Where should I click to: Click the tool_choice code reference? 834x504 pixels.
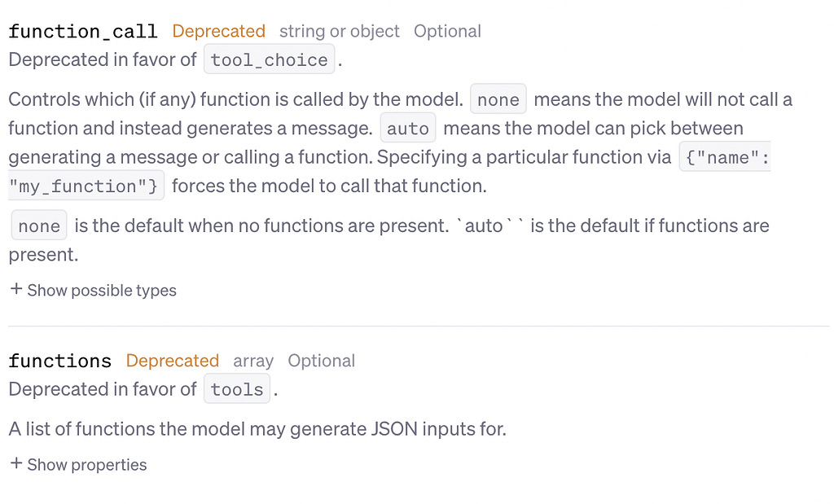(x=269, y=59)
